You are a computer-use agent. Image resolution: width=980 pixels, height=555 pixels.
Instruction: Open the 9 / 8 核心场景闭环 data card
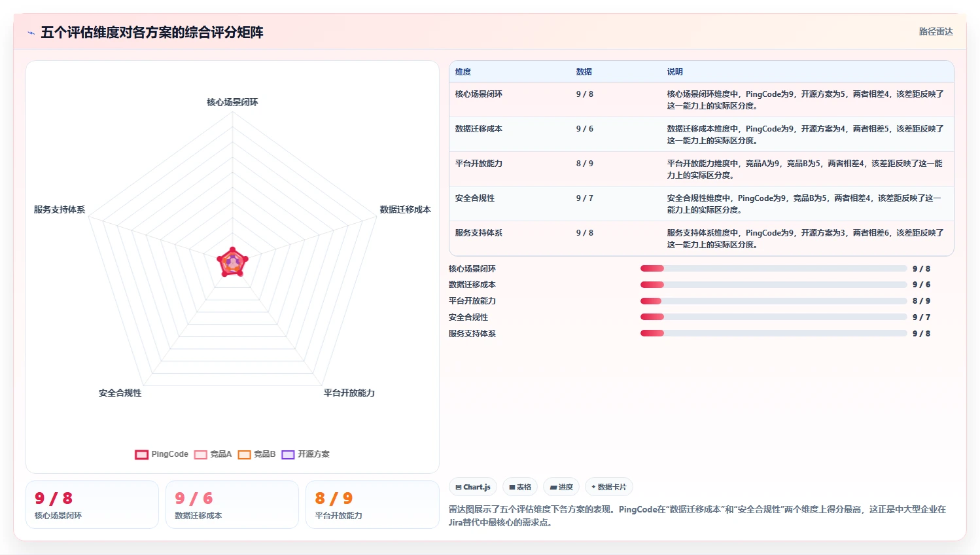92,505
